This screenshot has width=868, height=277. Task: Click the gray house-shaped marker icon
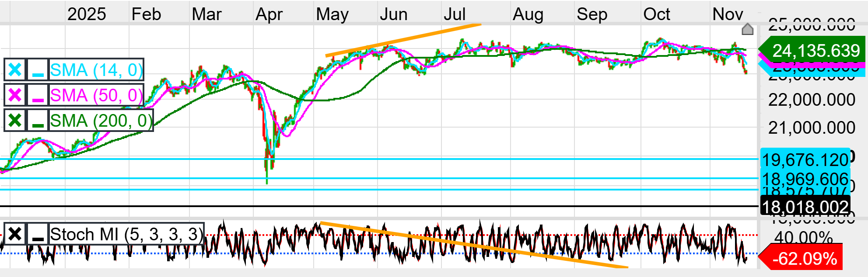point(748,29)
